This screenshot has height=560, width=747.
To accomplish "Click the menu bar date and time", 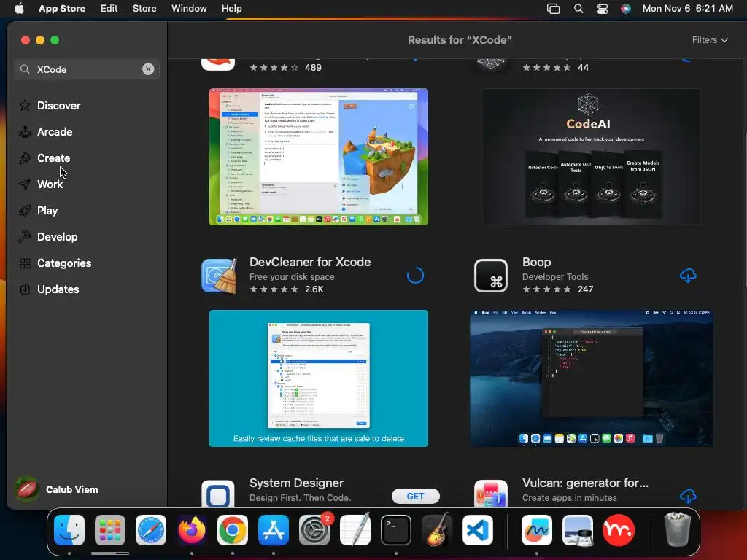I will point(687,8).
